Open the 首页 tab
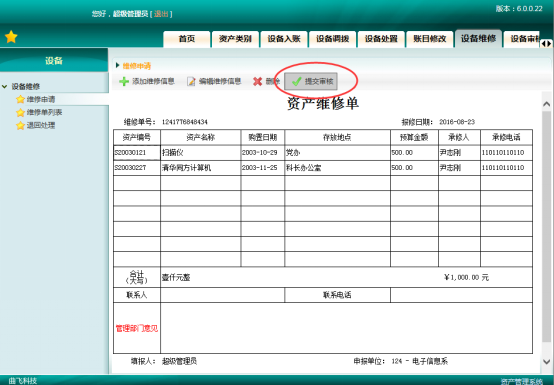Screen dimensions: 554x385 [x=187, y=39]
